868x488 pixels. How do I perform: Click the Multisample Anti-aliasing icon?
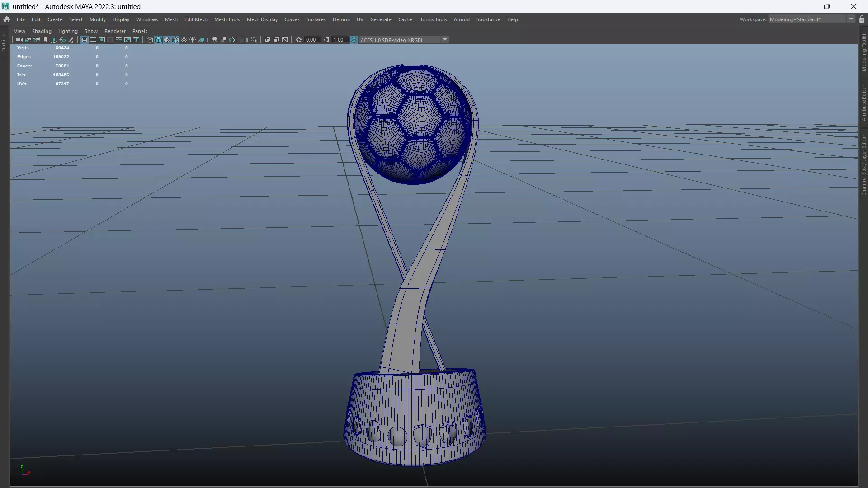tap(232, 40)
